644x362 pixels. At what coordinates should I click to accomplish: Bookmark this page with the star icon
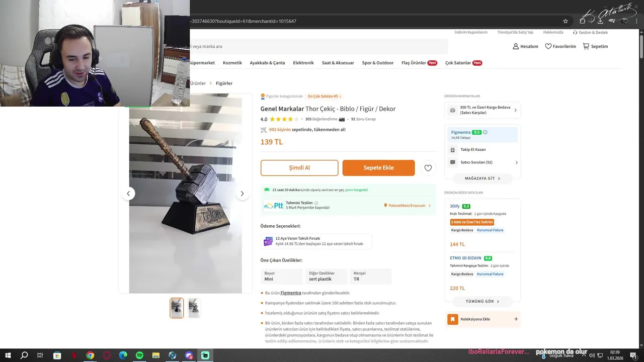point(566,21)
